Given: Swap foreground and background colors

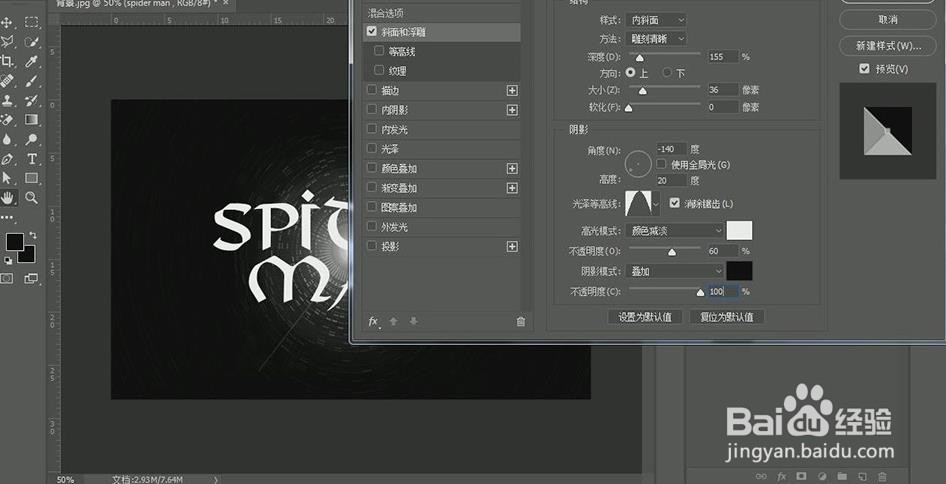Looking at the screenshot, I should tap(33, 235).
